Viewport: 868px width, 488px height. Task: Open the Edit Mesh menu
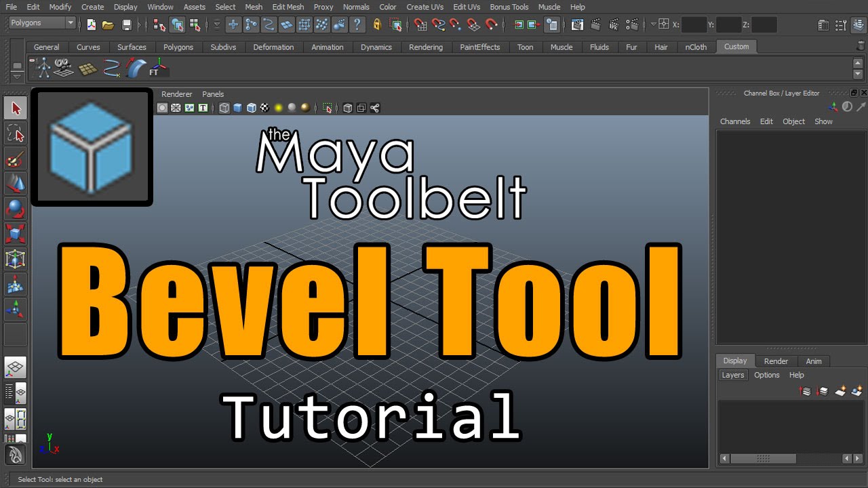[288, 7]
